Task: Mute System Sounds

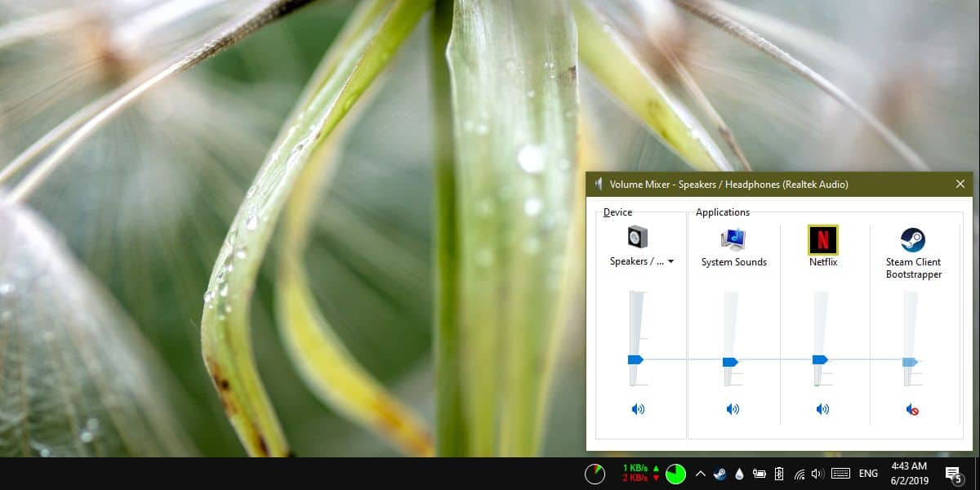Action: pos(733,409)
